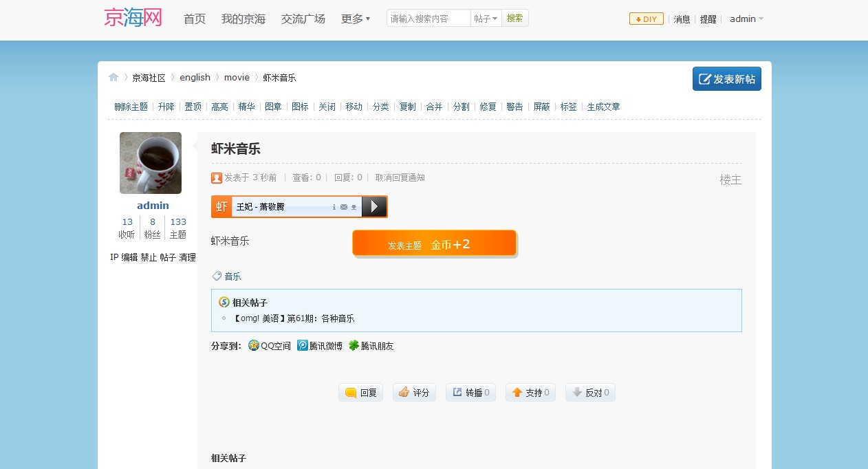868x469 pixels.
Task: Click 生成文章 generate article action
Action: (x=604, y=107)
